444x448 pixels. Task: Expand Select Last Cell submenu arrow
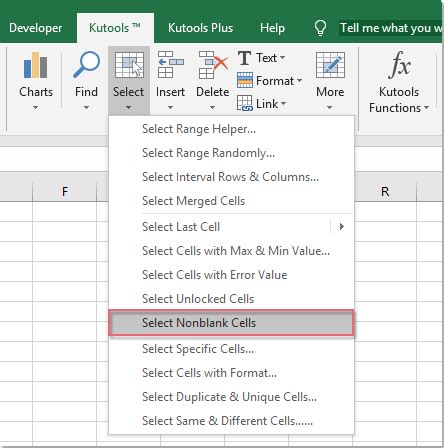coord(341,227)
